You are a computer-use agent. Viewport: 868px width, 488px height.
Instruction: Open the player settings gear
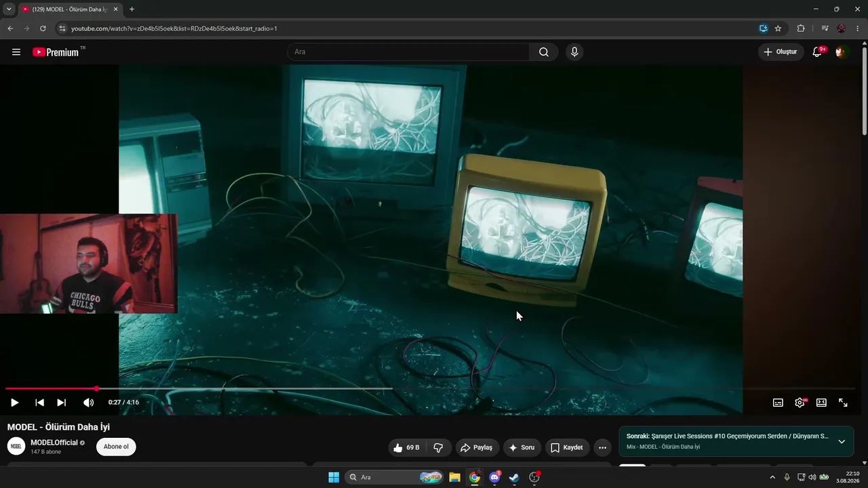800,403
